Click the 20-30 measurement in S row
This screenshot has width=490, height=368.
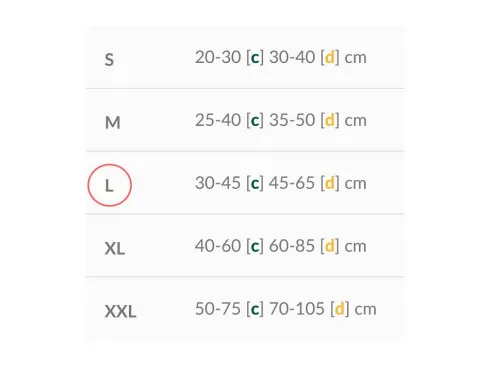click(x=218, y=57)
